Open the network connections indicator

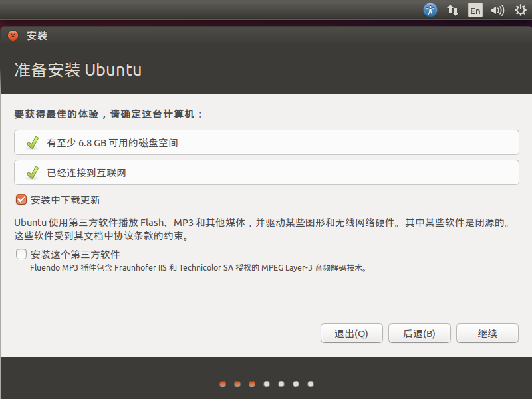[x=453, y=10]
